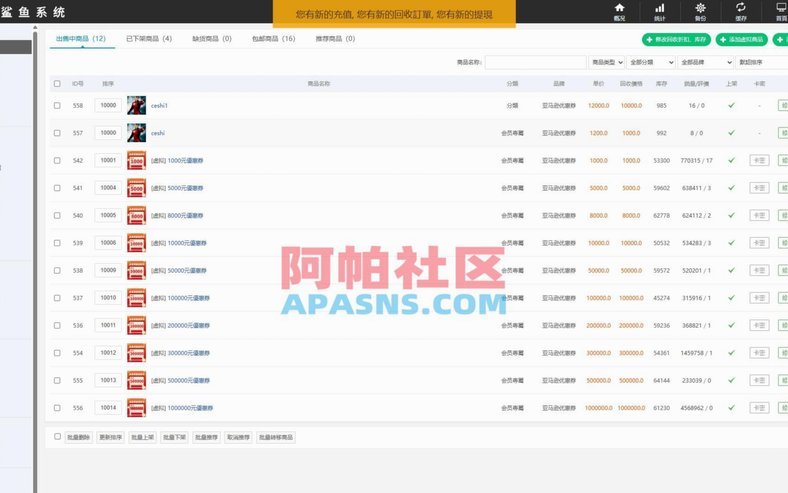Tick the select-all checkbox in table header
The height and width of the screenshot is (493, 788).
pyautogui.click(x=57, y=84)
